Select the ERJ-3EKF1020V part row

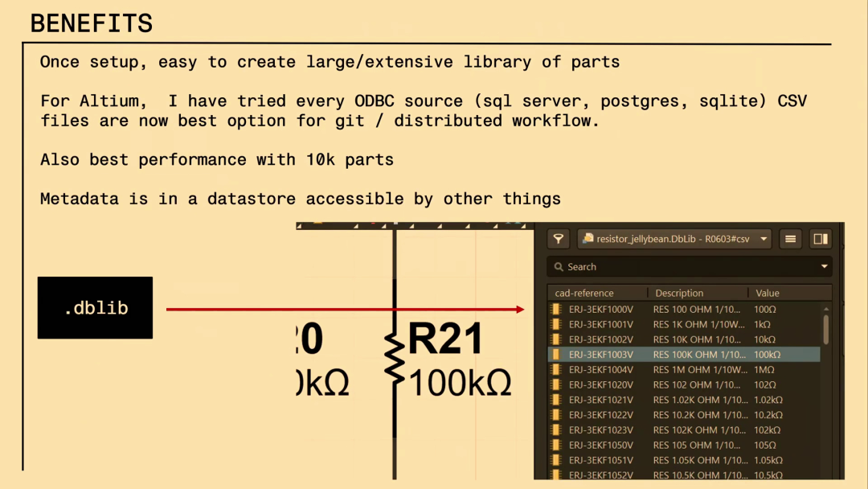pyautogui.click(x=684, y=385)
